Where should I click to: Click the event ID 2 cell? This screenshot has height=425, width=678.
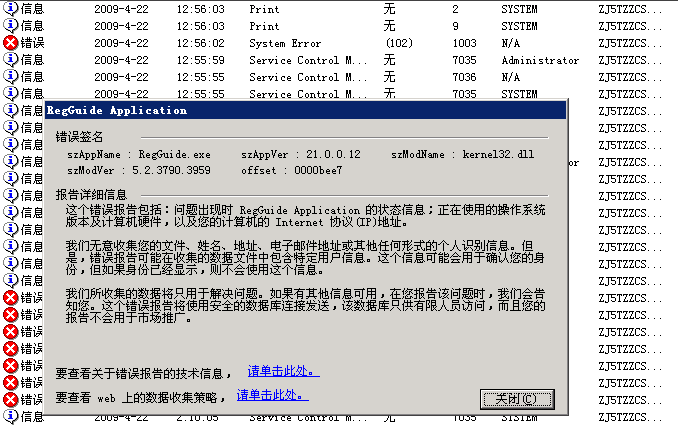click(x=455, y=9)
